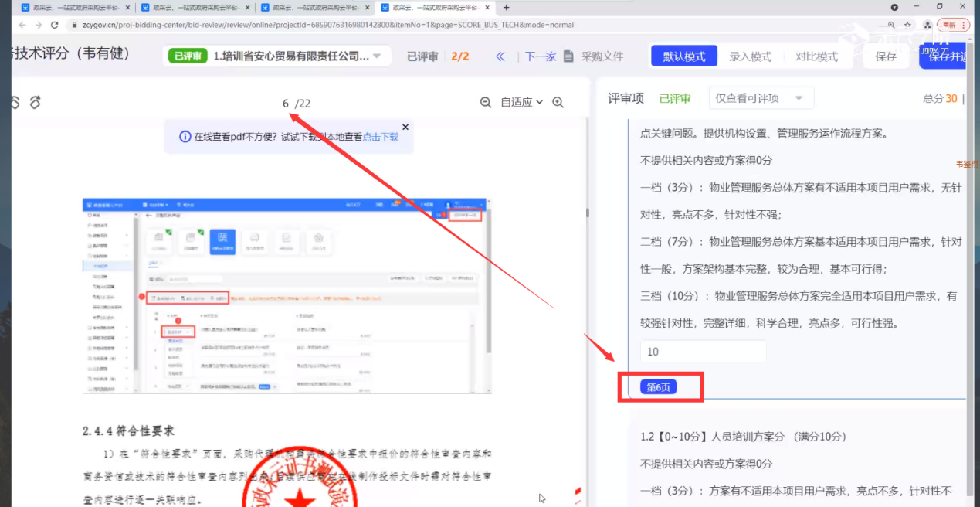980x507 pixels.
Task: Switch to the first browser tab
Action: pyautogui.click(x=73, y=8)
